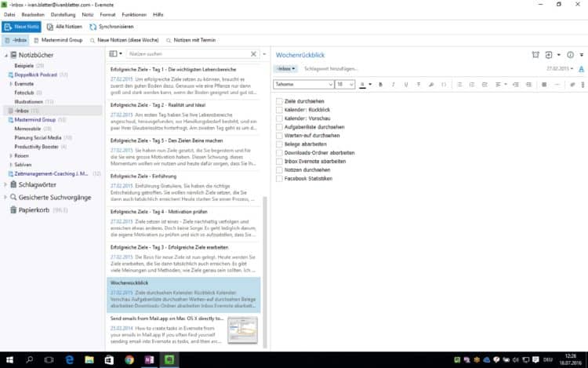This screenshot has width=588, height=368.
Task: Open the Darstellung menu
Action: (63, 15)
